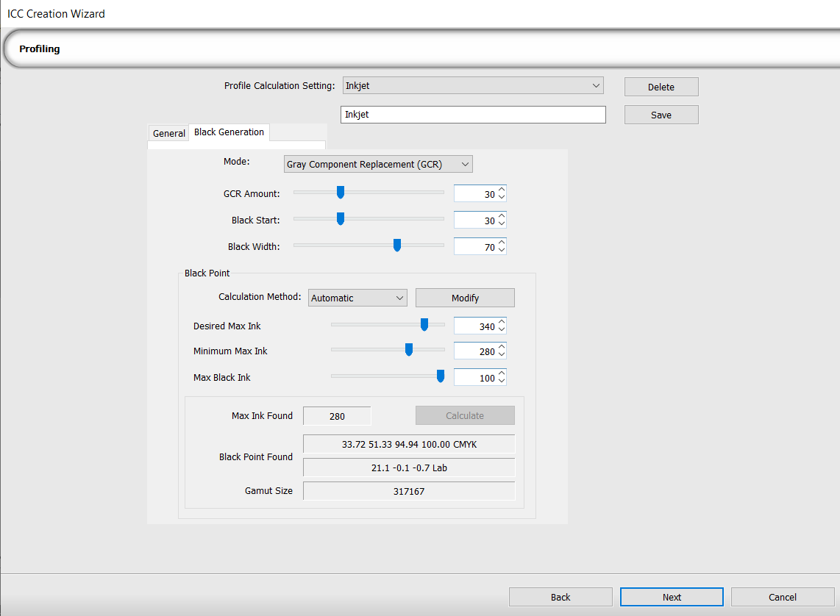This screenshot has height=616, width=840.
Task: Click the Modify button
Action: (x=465, y=298)
